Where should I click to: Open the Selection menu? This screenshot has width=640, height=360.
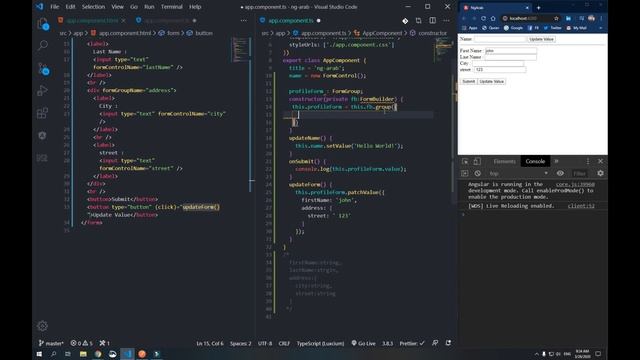coord(93,7)
